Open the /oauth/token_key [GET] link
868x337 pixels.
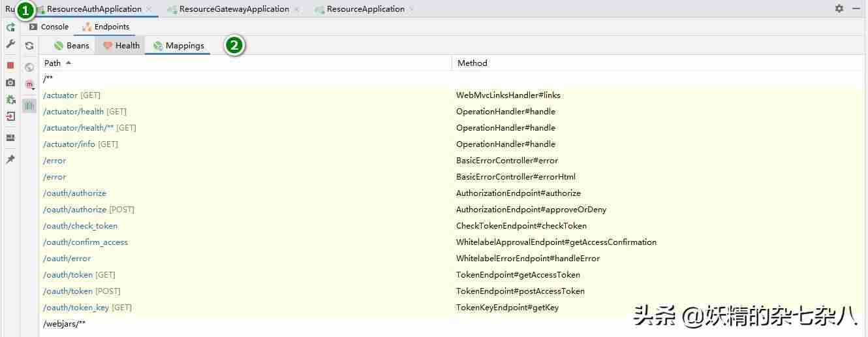(76, 308)
